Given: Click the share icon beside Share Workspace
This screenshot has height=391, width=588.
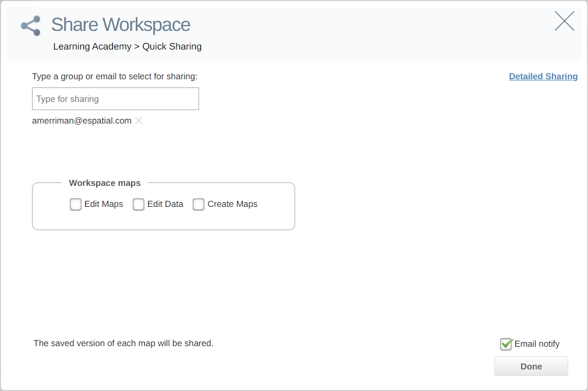Looking at the screenshot, I should tap(31, 26).
